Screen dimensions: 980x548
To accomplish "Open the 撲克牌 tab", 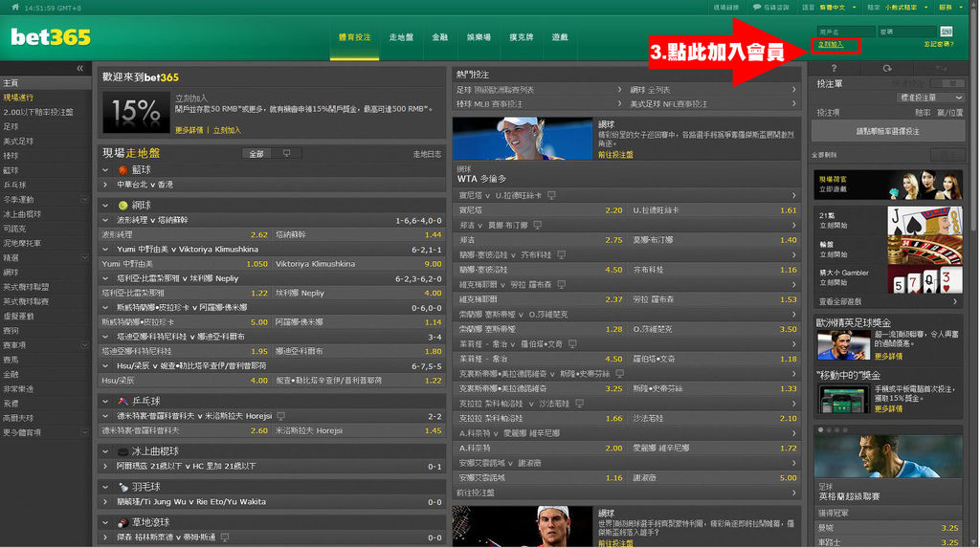I will [x=522, y=37].
